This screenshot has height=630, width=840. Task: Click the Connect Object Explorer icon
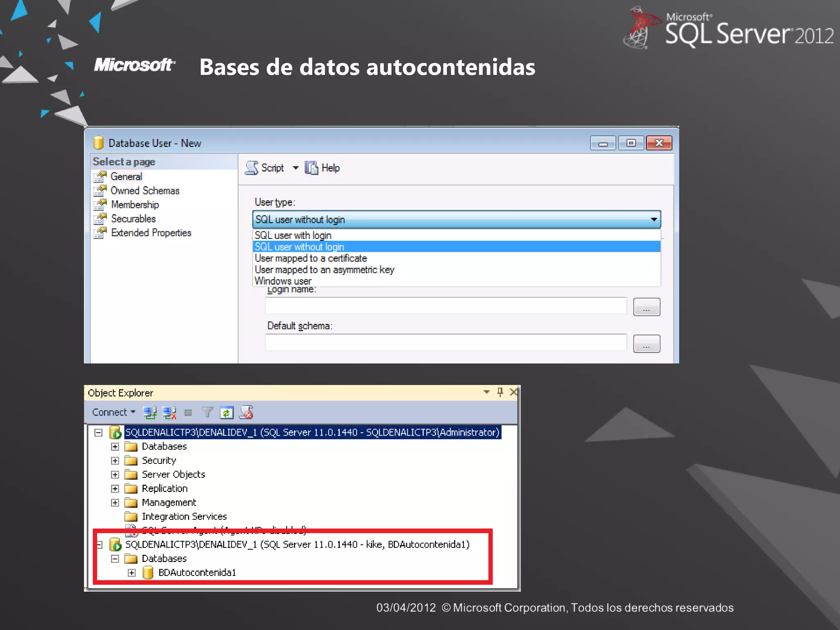tap(150, 413)
